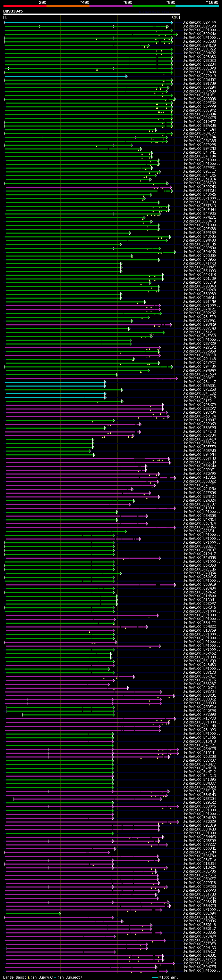Open the UniRef100_B4FEA4 hit
This screenshot has height=980, width=222.
point(199,129)
